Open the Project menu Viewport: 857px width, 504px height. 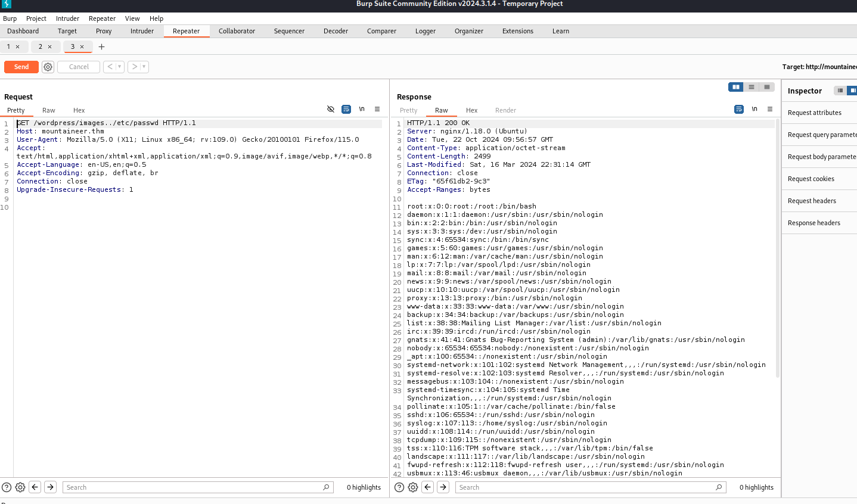pos(36,18)
